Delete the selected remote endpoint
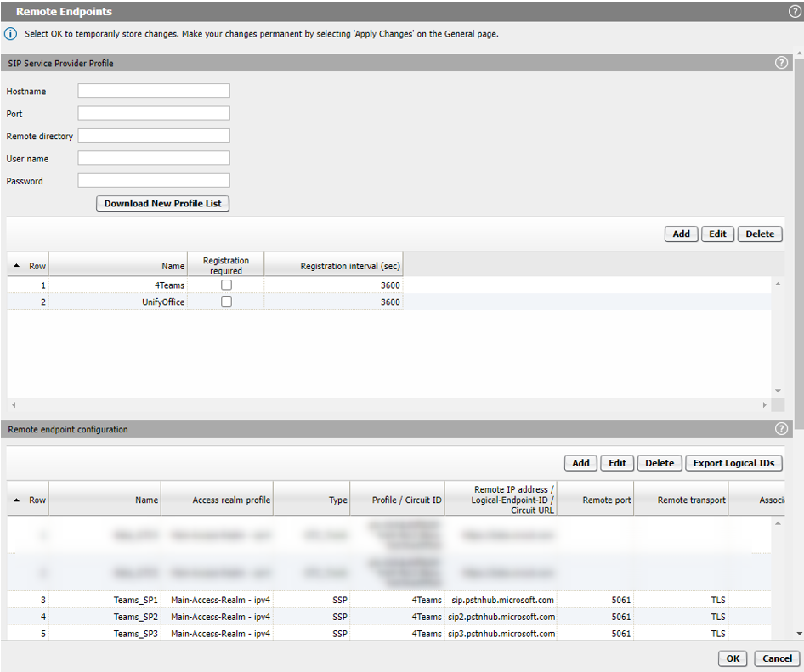Image resolution: width=804 pixels, height=672 pixels. tap(660, 463)
